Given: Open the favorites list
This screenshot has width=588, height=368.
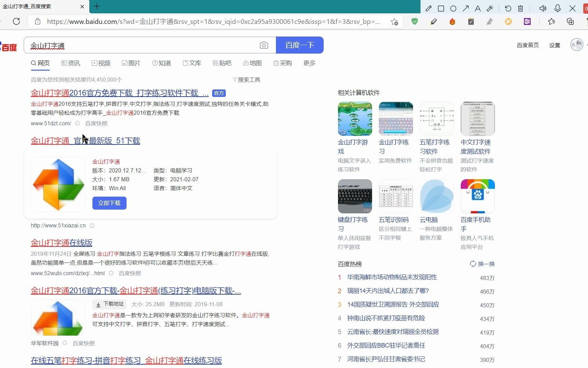Looking at the screenshot, I should point(552,22).
